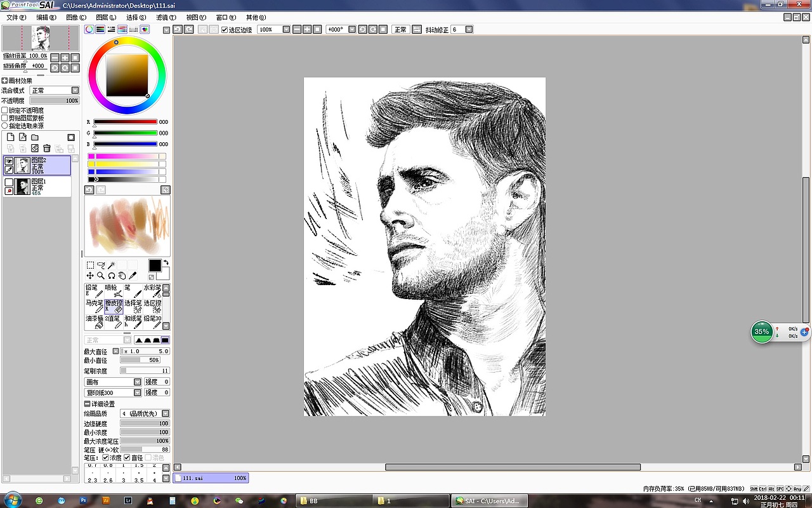
Task: Create a new layer folder
Action: [x=35, y=137]
